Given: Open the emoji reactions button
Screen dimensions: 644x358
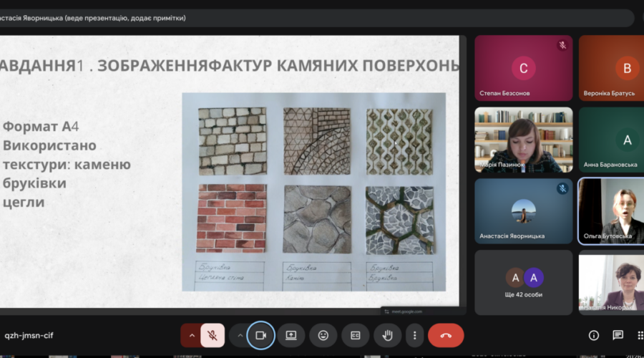Looking at the screenshot, I should tap(323, 335).
